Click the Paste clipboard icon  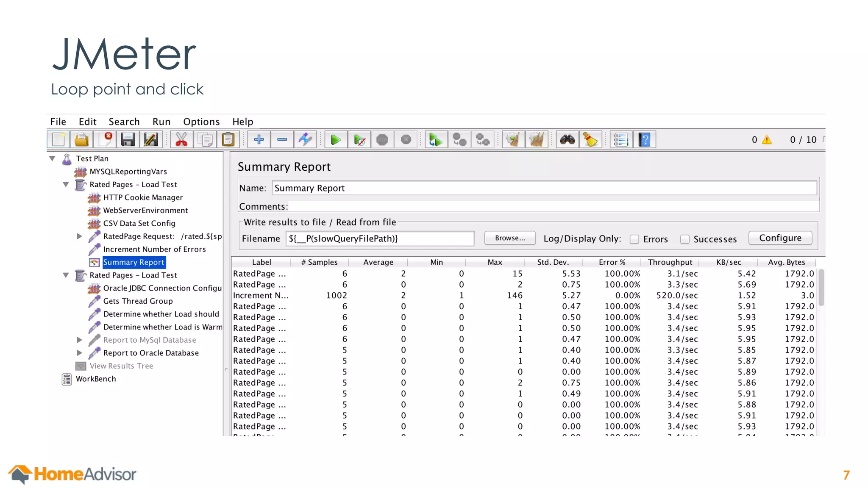(228, 139)
